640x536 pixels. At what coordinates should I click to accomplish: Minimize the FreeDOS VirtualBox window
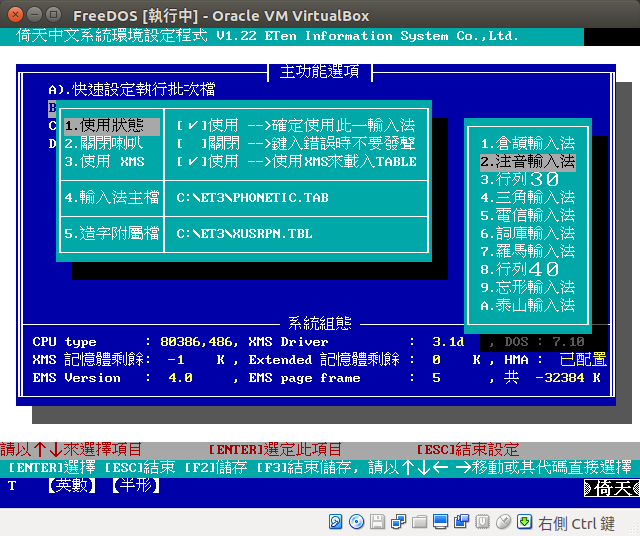[x=35, y=15]
